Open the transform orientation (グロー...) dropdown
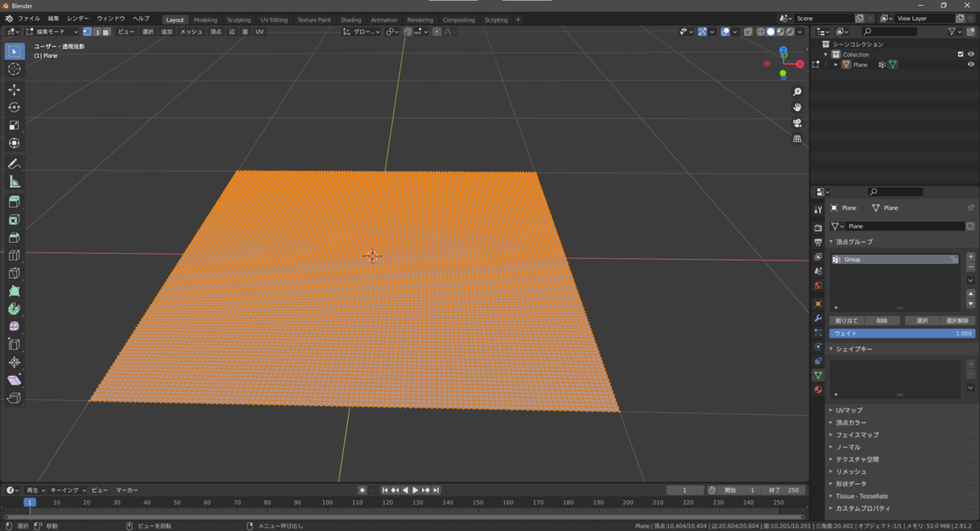This screenshot has height=531, width=980. (x=360, y=32)
